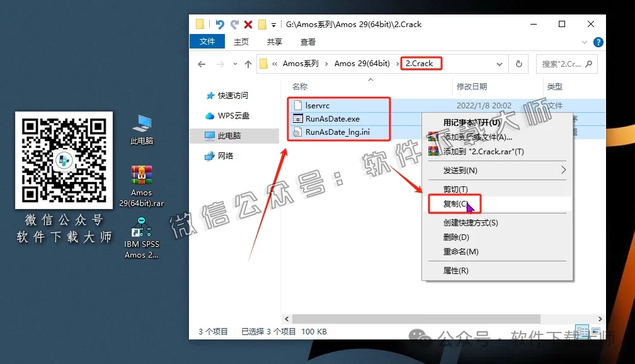Viewport: 635px width, 364px height.
Task: Click the Redo icon in the quick access toolbar
Action: 234,24
